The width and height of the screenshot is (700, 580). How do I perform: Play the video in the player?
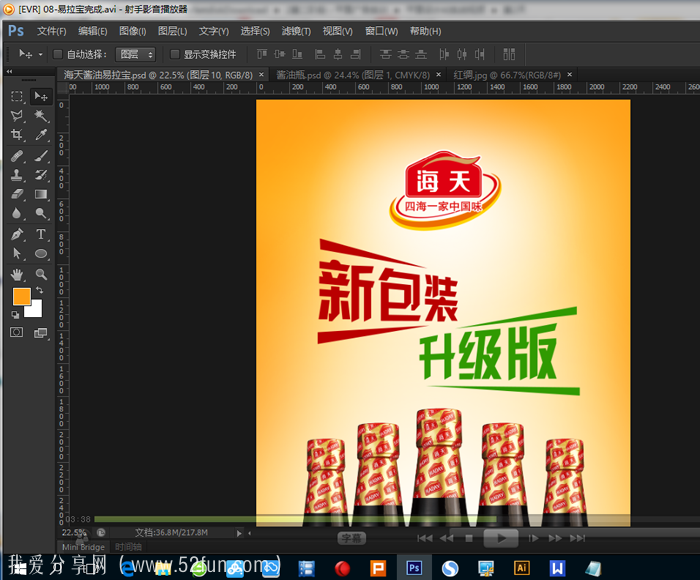click(x=501, y=538)
